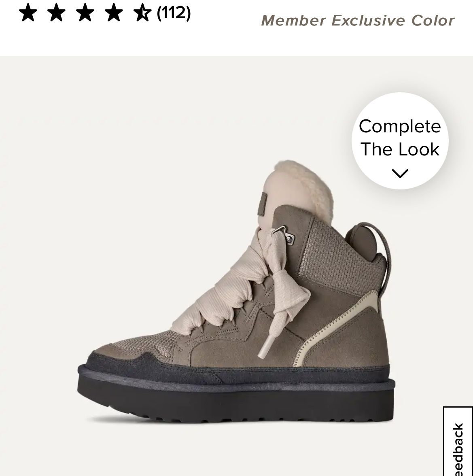Expand the Complete The Look chevron arrow
473x476 pixels.
400,173
